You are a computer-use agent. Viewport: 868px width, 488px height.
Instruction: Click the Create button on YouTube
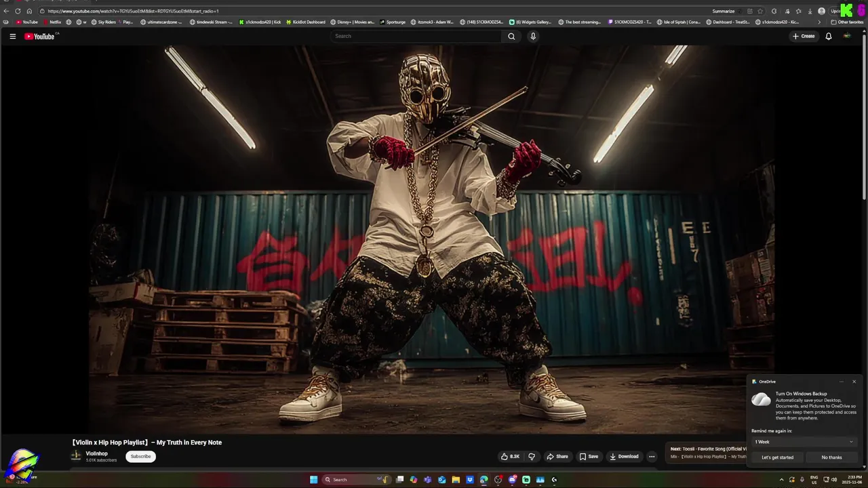point(804,36)
